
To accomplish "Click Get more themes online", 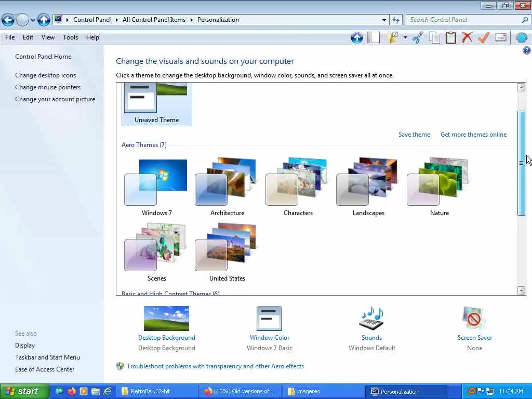I will [x=473, y=135].
